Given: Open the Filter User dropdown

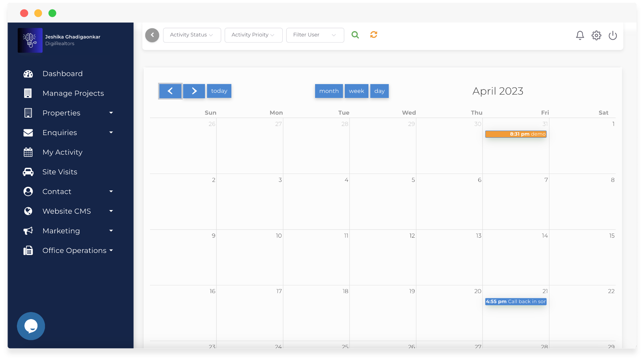Looking at the screenshot, I should click(x=315, y=35).
